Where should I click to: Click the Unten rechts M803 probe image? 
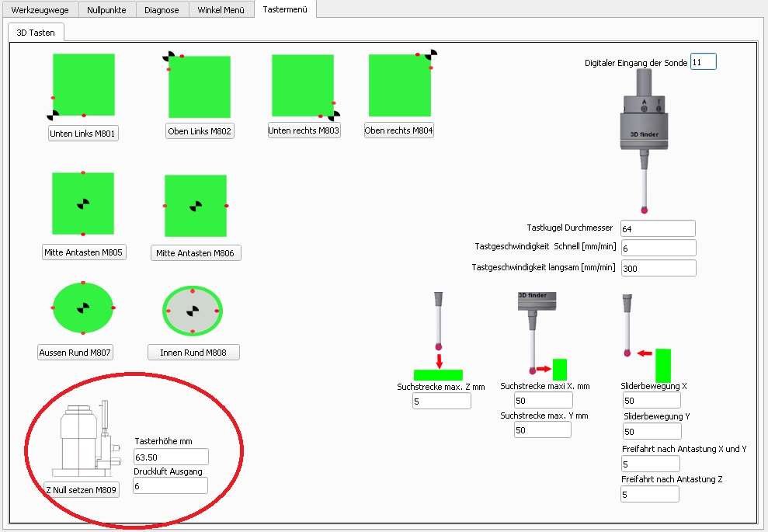(x=303, y=85)
